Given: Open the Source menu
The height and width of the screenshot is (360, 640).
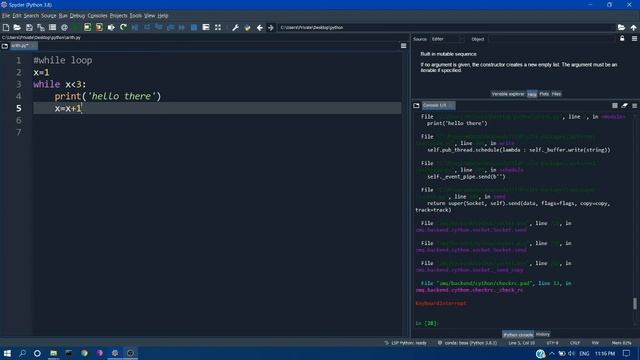Looking at the screenshot, I should [x=49, y=16].
